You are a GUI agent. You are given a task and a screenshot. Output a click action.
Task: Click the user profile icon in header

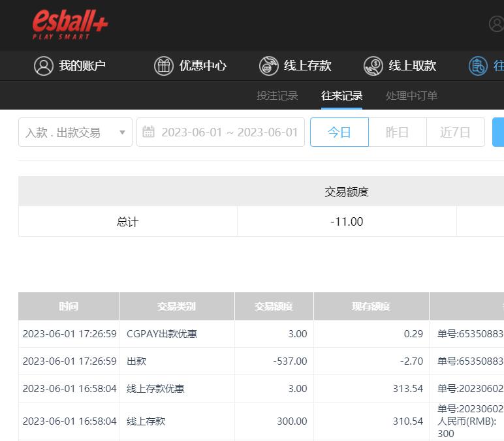(497, 24)
